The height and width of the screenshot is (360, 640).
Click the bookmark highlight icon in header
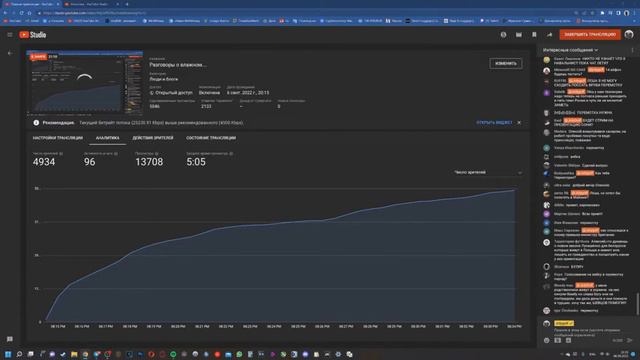click(534, 35)
